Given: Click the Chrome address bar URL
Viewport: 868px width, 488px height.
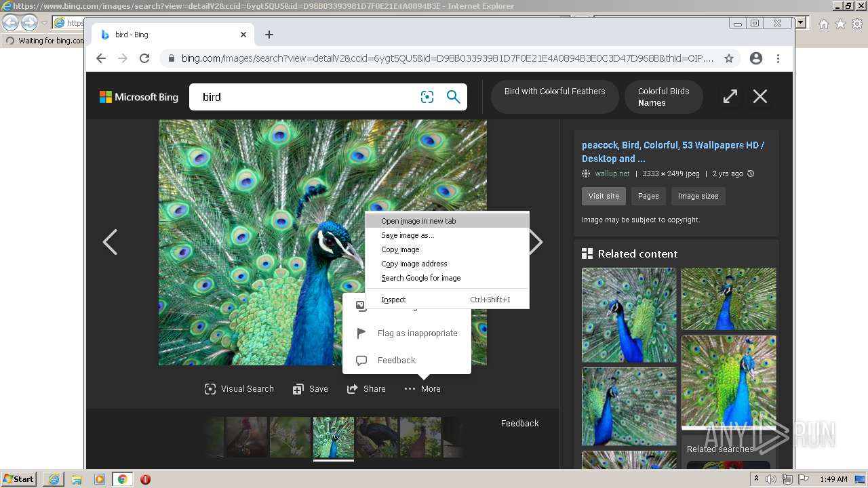Looking at the screenshot, I should (x=448, y=58).
